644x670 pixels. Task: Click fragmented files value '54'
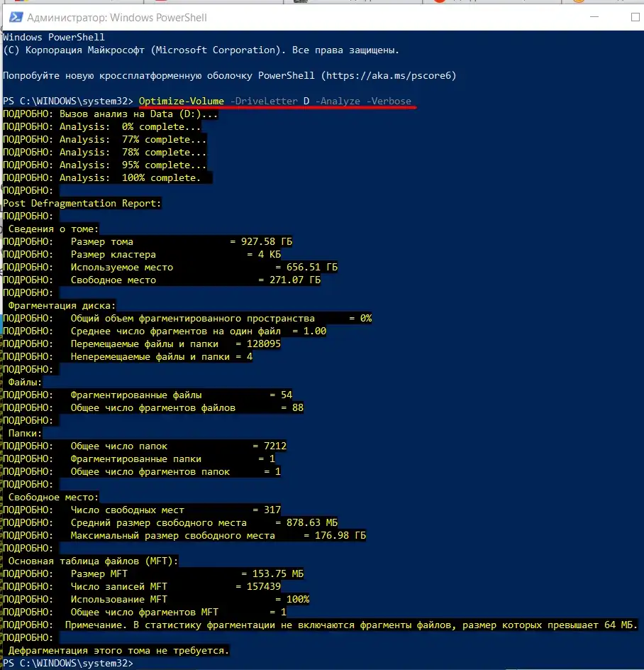click(x=287, y=395)
